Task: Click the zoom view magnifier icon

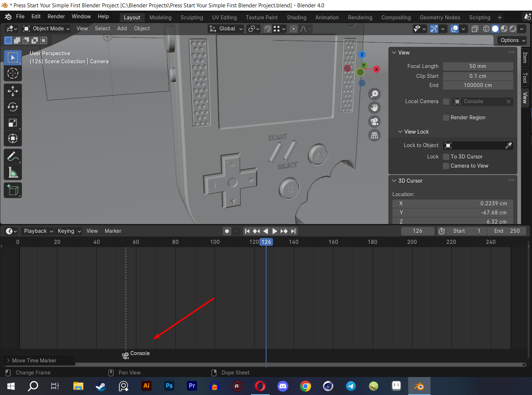Action: pyautogui.click(x=374, y=94)
